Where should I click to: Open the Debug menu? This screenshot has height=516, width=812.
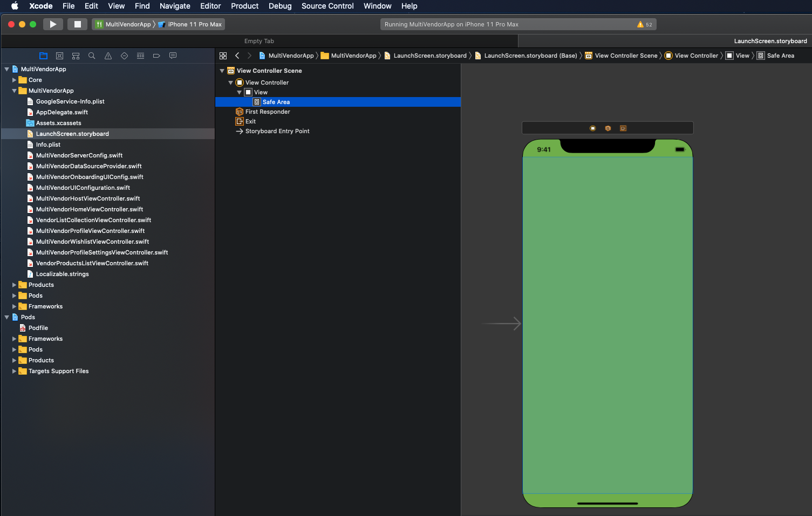280,6
